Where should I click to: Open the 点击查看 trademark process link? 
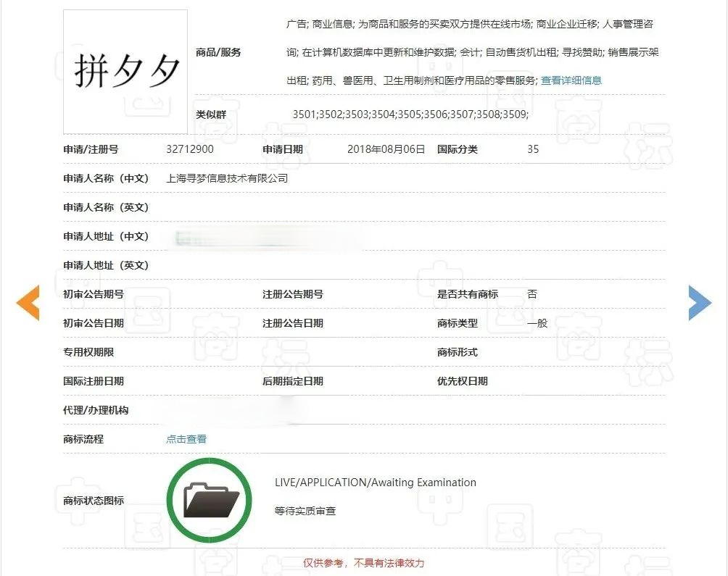(186, 439)
